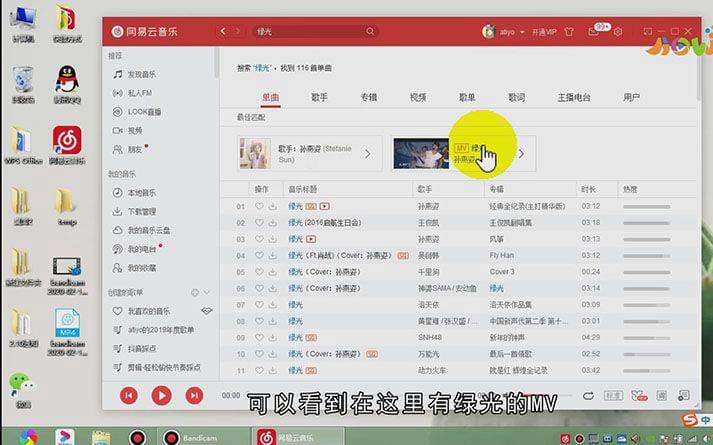This screenshot has height=445, width=713.
Task: Go to the previous track
Action: point(129,395)
